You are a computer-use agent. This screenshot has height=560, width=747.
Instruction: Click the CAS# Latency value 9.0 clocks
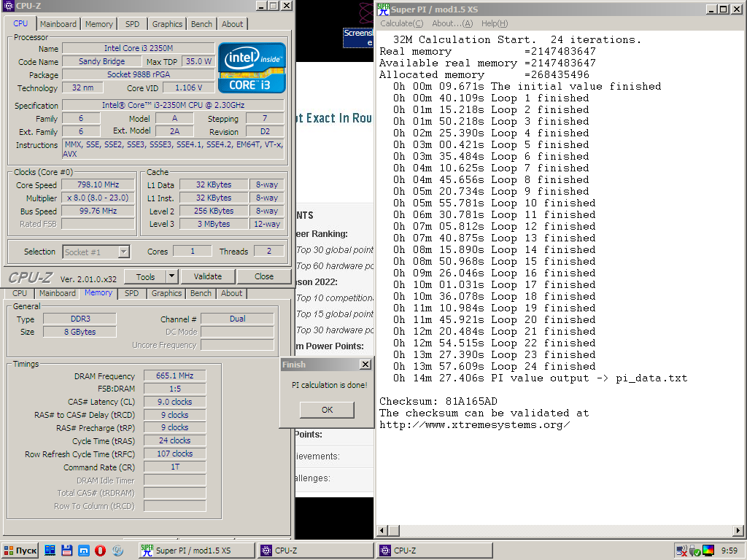pos(174,402)
